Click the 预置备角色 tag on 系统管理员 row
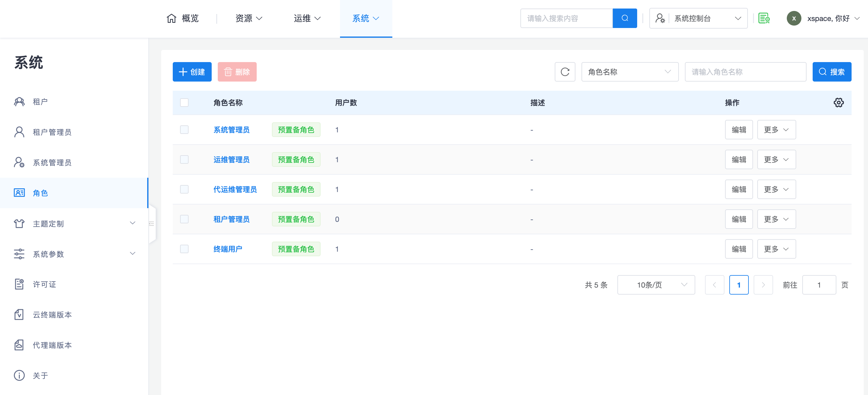This screenshot has height=395, width=868. tap(296, 130)
